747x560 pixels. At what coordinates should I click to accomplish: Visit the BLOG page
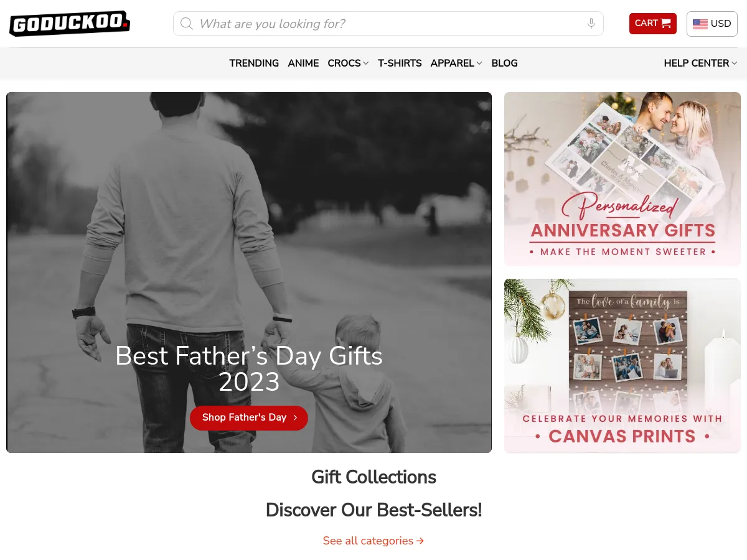pos(504,63)
